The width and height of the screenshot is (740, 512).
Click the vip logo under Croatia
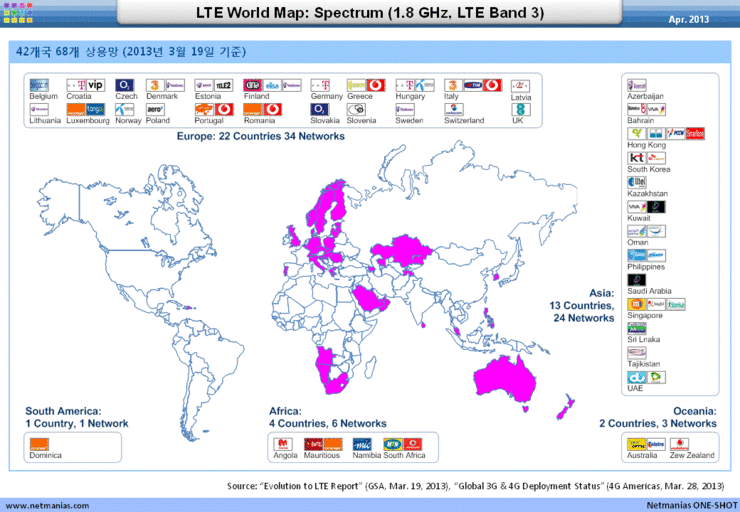click(x=96, y=85)
